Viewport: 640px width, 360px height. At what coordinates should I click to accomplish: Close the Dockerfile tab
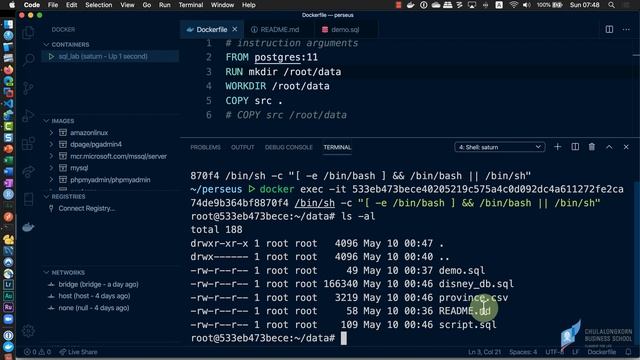pos(235,29)
